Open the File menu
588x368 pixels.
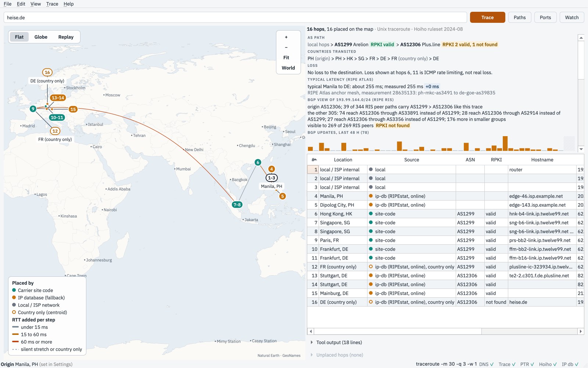click(8, 4)
